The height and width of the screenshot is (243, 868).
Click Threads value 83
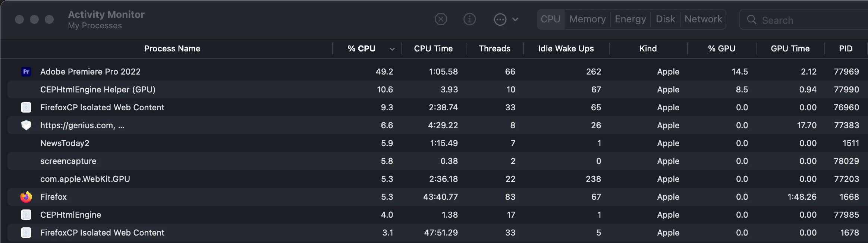[510, 197]
